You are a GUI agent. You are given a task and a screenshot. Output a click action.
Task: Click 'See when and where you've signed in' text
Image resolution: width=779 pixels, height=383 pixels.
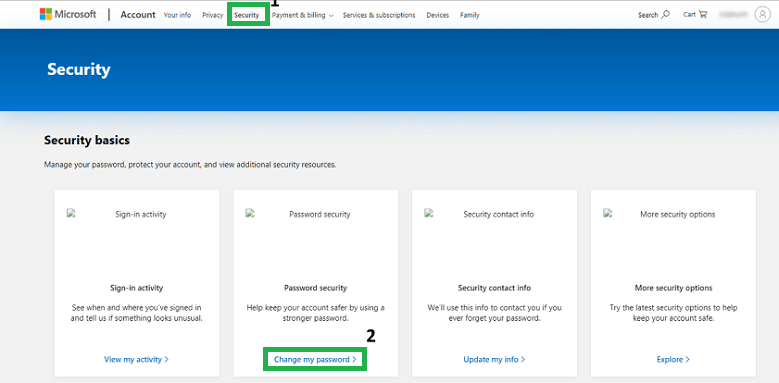[137, 313]
